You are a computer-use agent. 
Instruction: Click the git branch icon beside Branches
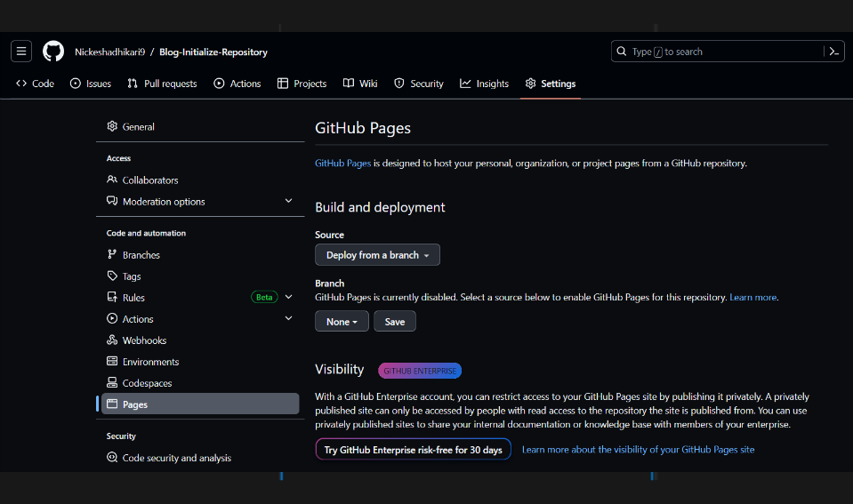[112, 254]
